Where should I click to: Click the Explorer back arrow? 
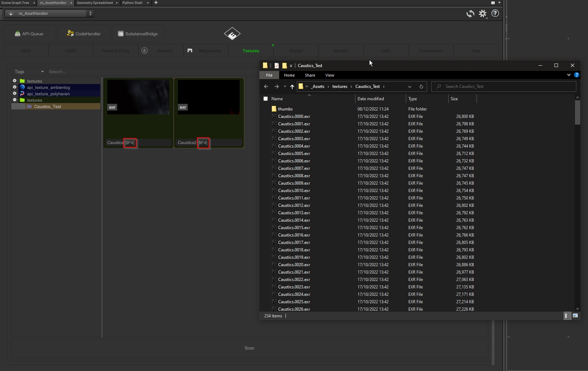click(266, 86)
